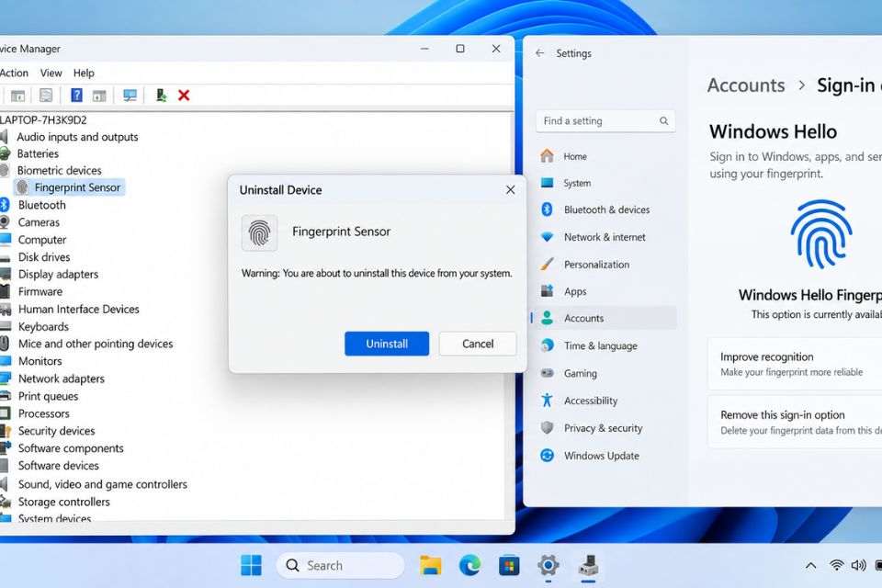Select the Storage controllers tree node
Viewport: 882px width, 588px height.
[63, 502]
